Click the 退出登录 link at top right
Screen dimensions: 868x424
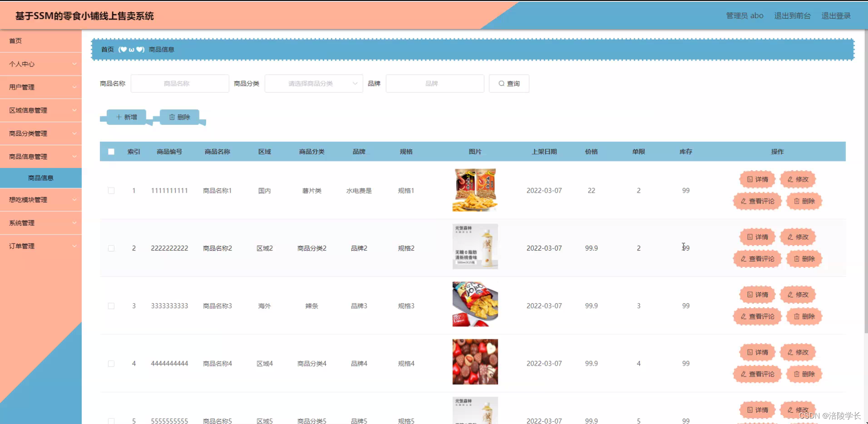tap(836, 15)
